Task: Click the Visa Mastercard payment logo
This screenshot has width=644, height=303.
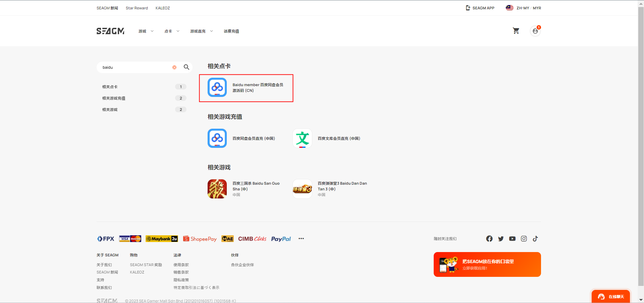Action: tap(130, 239)
